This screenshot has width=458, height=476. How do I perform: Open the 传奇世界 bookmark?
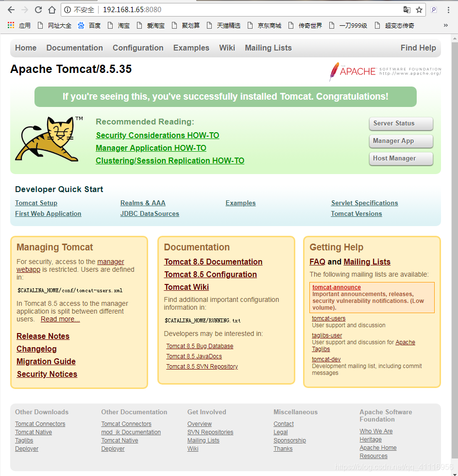coord(305,25)
